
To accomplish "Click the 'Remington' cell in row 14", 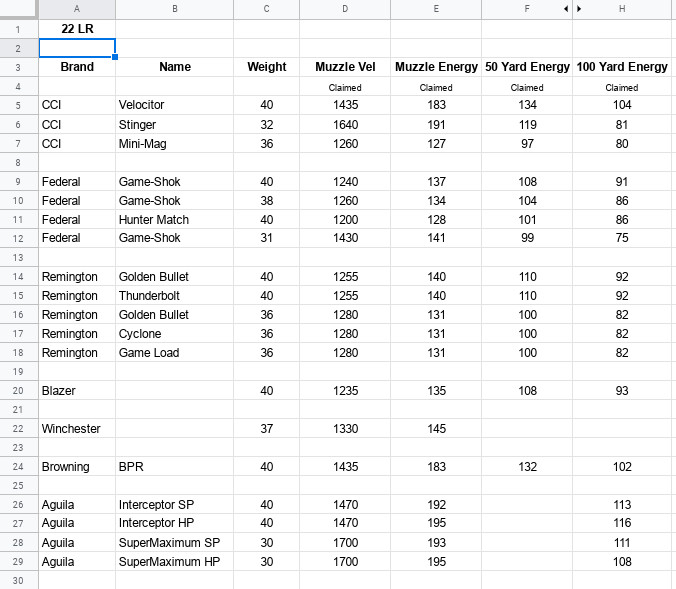I will click(x=77, y=277).
